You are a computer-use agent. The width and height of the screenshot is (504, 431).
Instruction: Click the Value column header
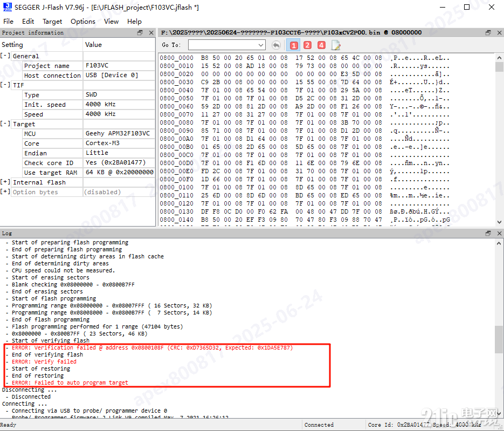pos(119,45)
